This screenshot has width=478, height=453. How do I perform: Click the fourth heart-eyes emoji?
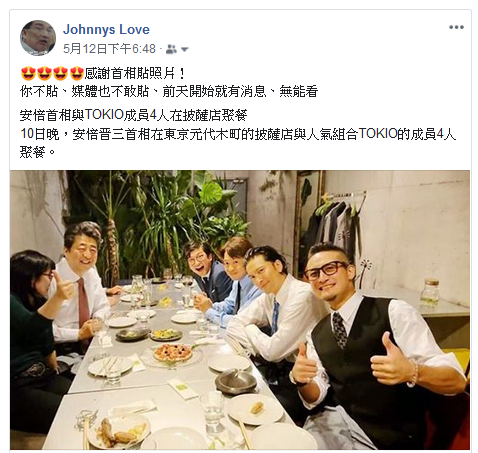(x=76, y=73)
